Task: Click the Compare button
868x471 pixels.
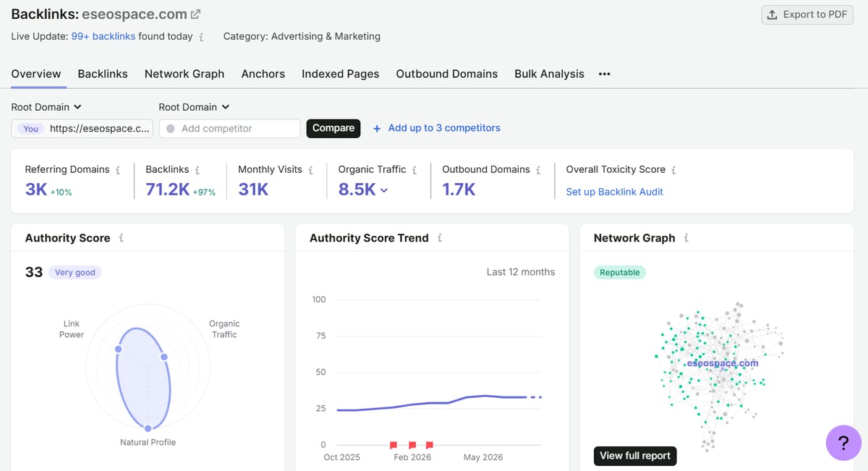Action: click(333, 128)
